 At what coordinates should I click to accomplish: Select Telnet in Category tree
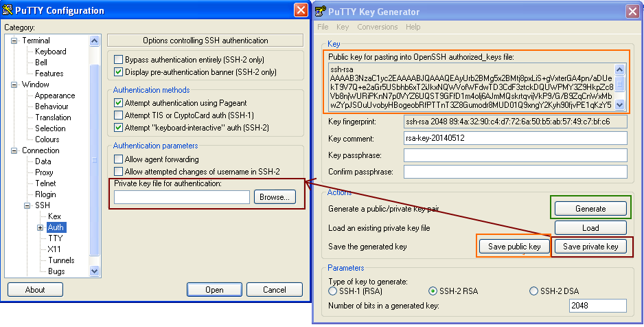click(x=45, y=183)
